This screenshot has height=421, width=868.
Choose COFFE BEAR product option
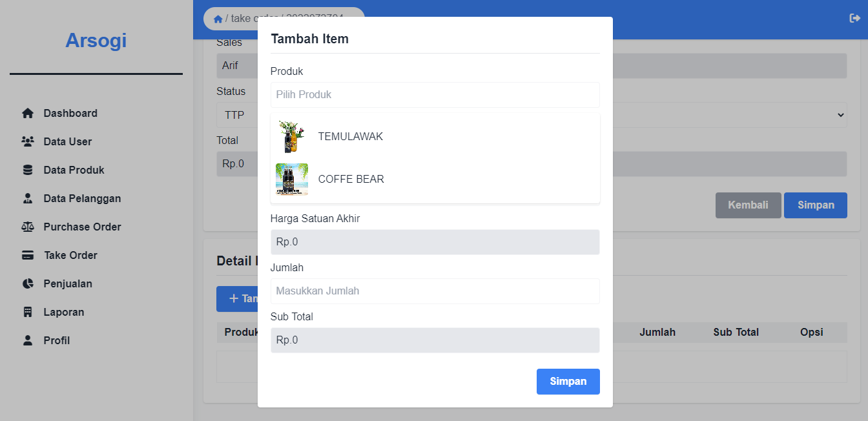[x=351, y=180]
